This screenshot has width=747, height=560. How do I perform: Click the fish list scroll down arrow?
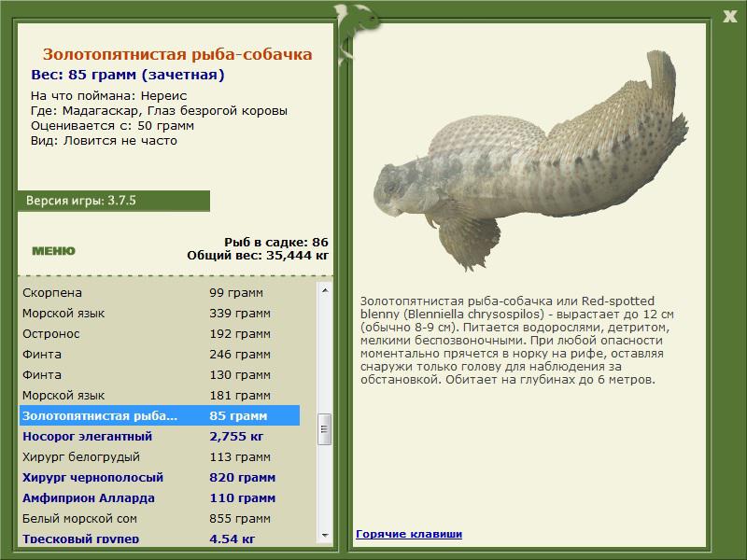(x=325, y=535)
